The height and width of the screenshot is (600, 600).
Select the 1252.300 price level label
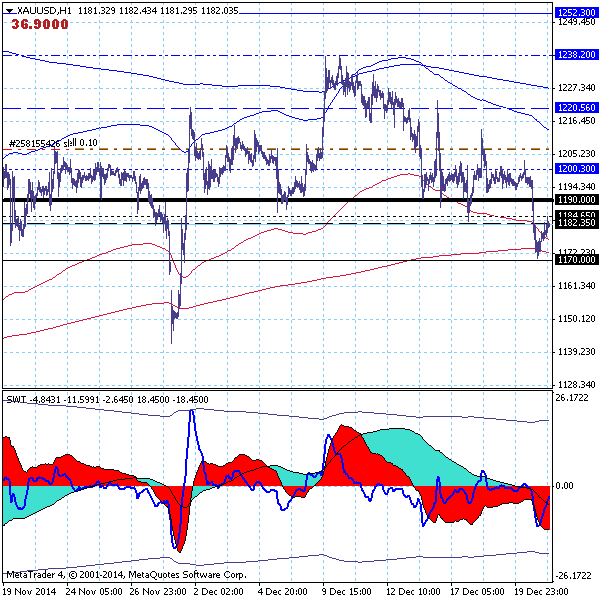coord(576,13)
